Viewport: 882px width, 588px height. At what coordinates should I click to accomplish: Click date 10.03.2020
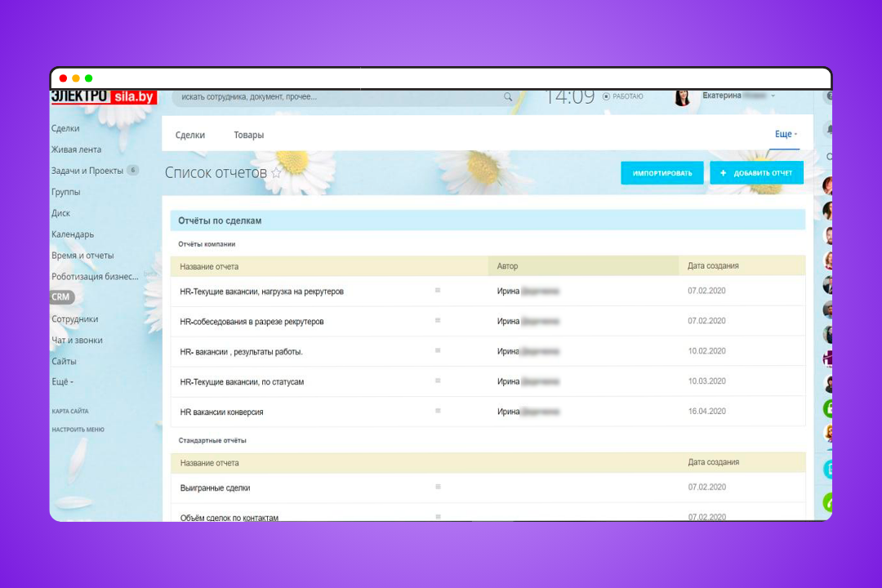pos(706,381)
